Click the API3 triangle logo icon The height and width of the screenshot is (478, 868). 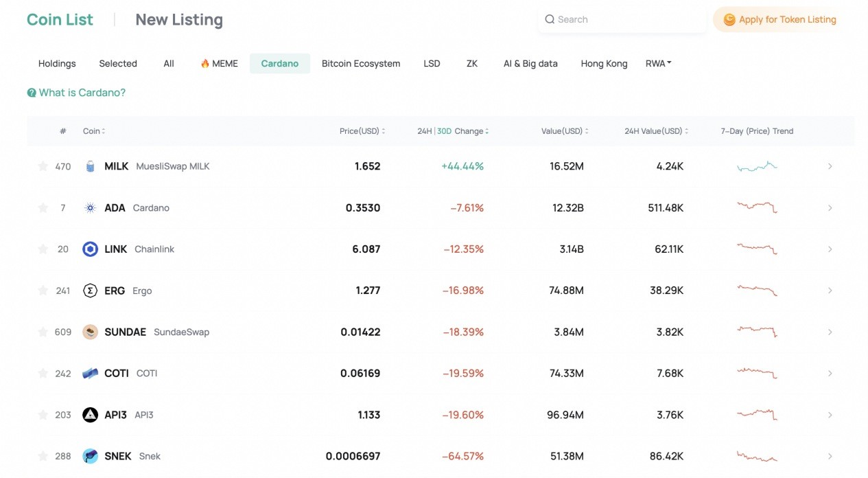point(90,415)
